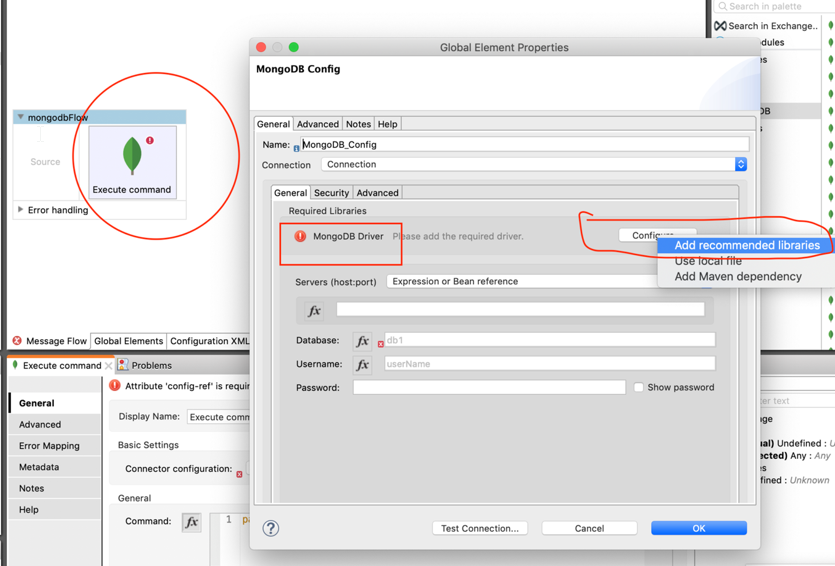Toggle fx expression for Username field

point(363,364)
